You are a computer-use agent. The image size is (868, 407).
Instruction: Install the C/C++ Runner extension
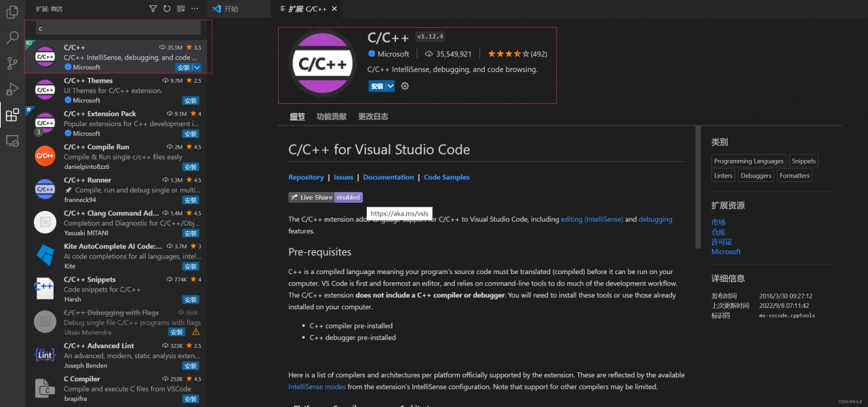tap(191, 201)
